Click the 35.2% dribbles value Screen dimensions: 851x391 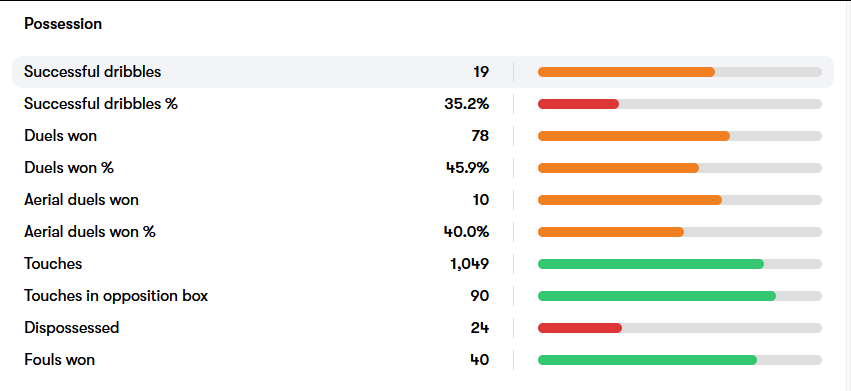(467, 104)
